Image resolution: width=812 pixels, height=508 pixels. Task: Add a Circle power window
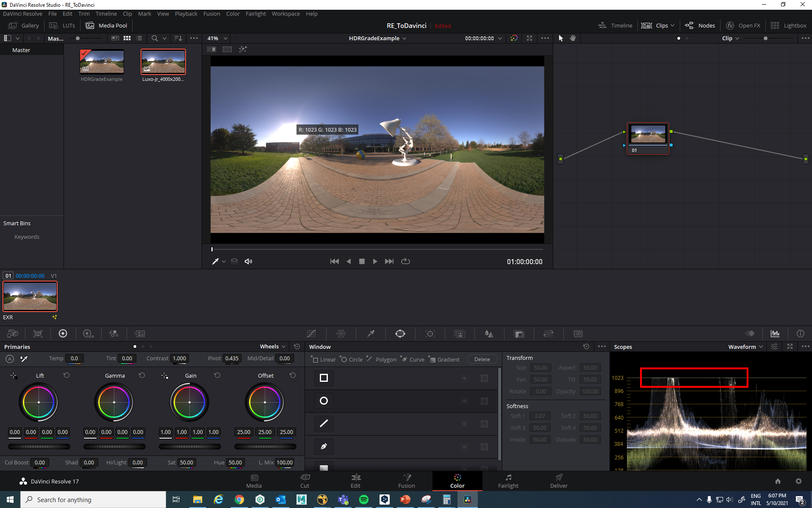point(351,359)
